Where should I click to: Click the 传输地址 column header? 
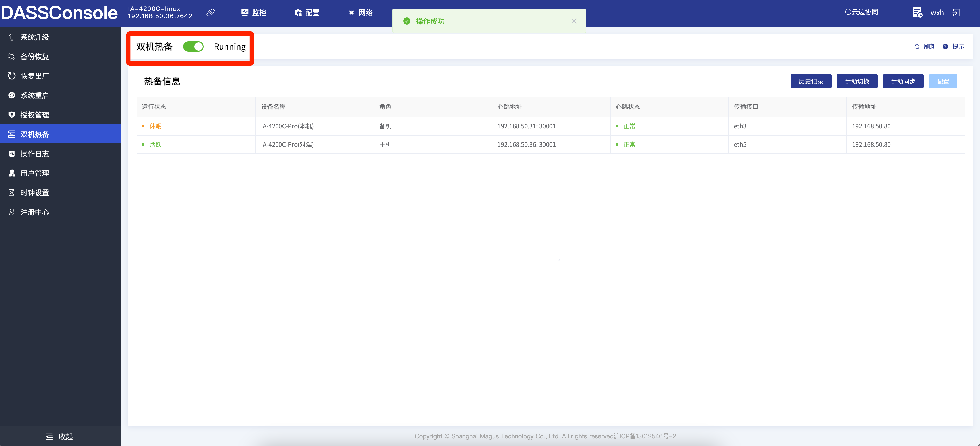pyautogui.click(x=906, y=106)
